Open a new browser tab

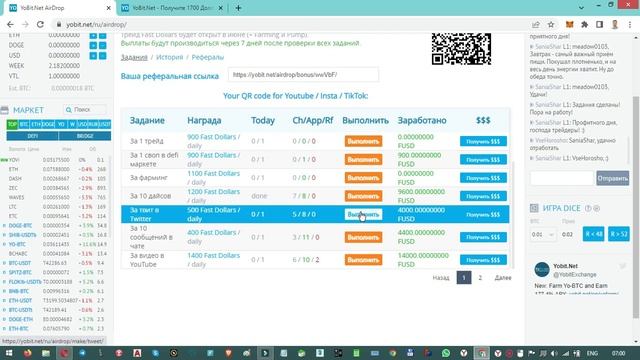click(x=238, y=8)
